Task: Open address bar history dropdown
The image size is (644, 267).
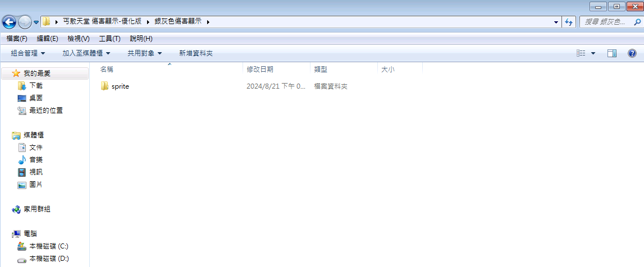Action: tap(556, 22)
